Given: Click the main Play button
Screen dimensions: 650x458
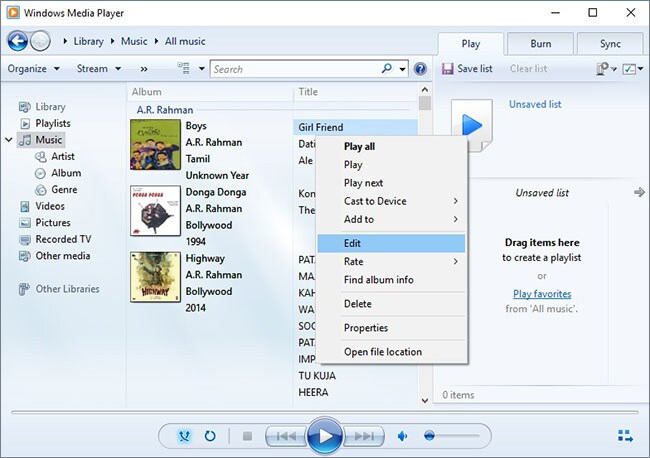Looking at the screenshot, I should click(x=325, y=436).
